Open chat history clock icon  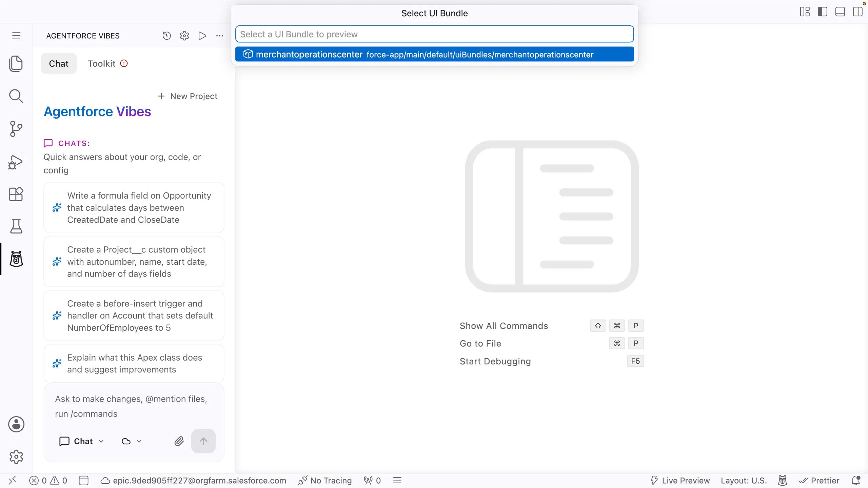click(166, 36)
